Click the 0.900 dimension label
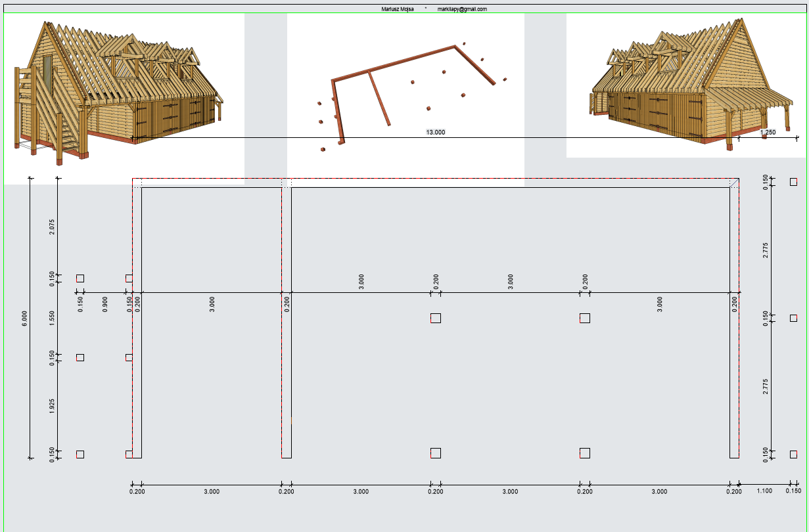 (105, 303)
